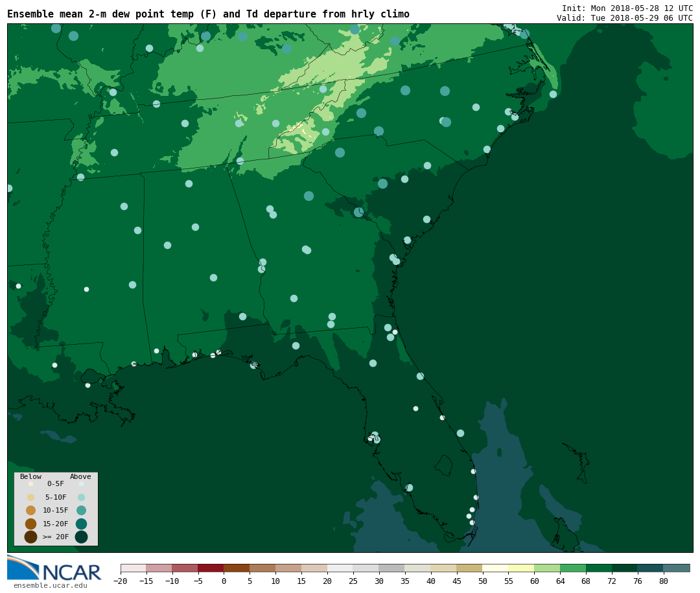Click the NCAR logo
Screen dimensions: 700x593
coord(54,568)
